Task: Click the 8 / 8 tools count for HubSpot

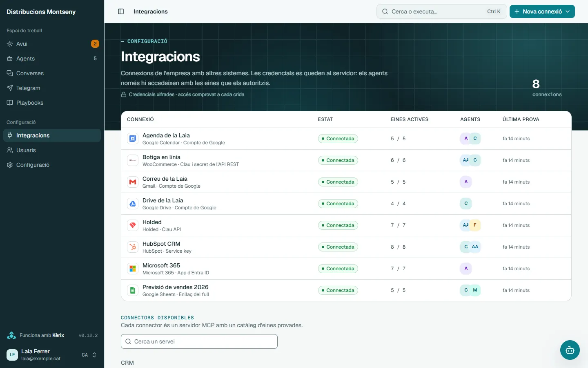Action: (398, 247)
